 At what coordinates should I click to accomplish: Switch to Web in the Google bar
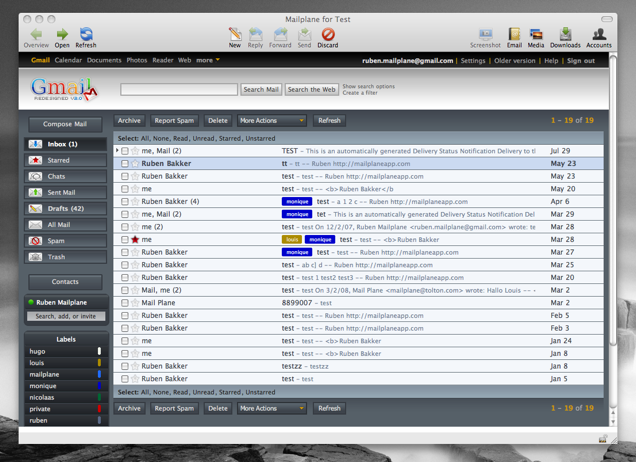[185, 60]
